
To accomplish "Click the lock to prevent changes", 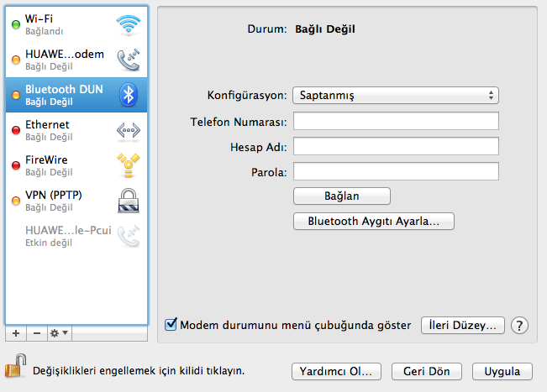I will [x=14, y=368].
